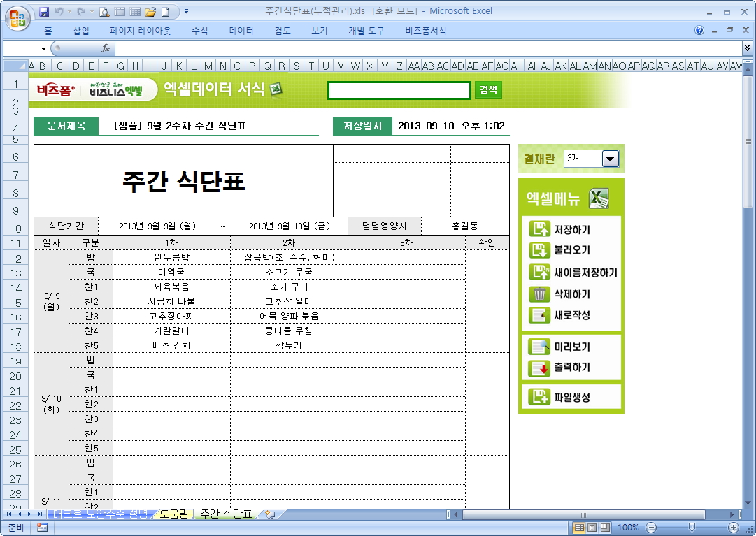The width and height of the screenshot is (756, 536).
Task: Open the 삽입 ribbon tab
Action: (80, 31)
